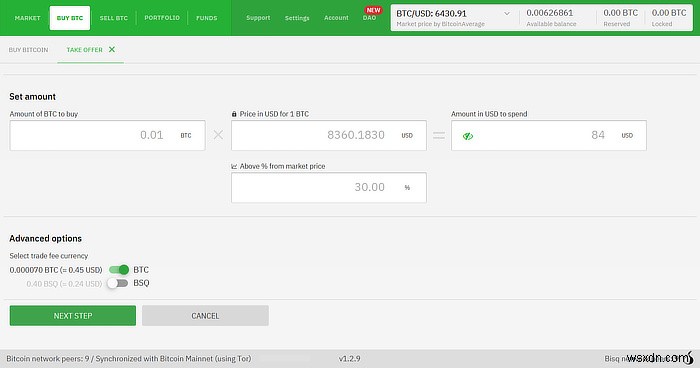Go to the Sell BTC section
700x368 pixels.
tap(113, 18)
